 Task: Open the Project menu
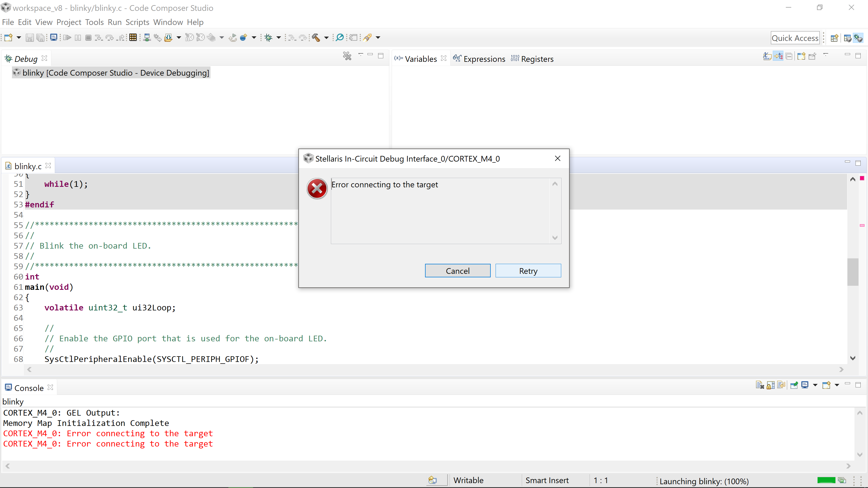tap(69, 22)
